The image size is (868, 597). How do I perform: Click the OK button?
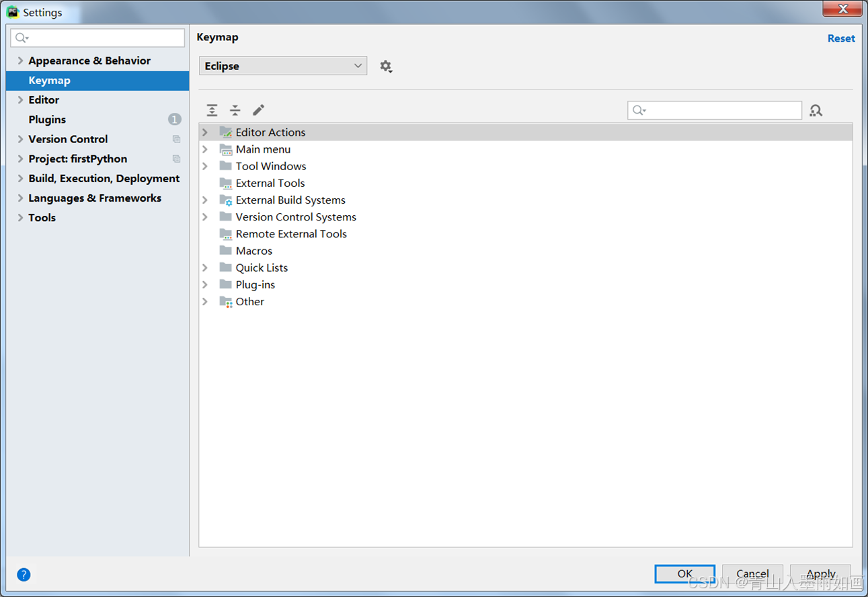(684, 573)
